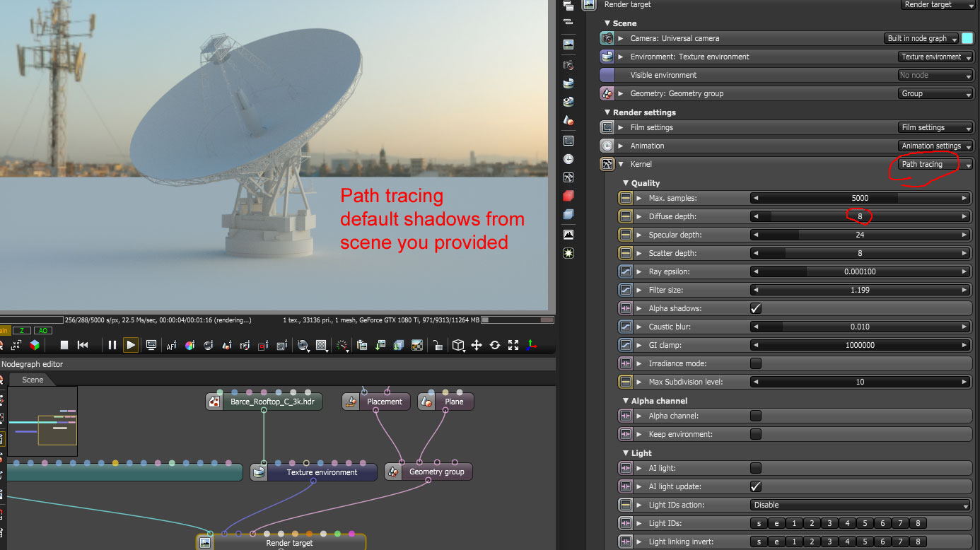980x550 pixels.
Task: Expand the Film settings row arrow
Action: click(x=622, y=127)
